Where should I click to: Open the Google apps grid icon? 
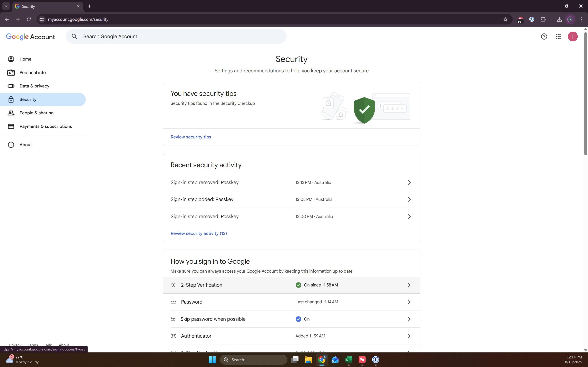pos(558,36)
